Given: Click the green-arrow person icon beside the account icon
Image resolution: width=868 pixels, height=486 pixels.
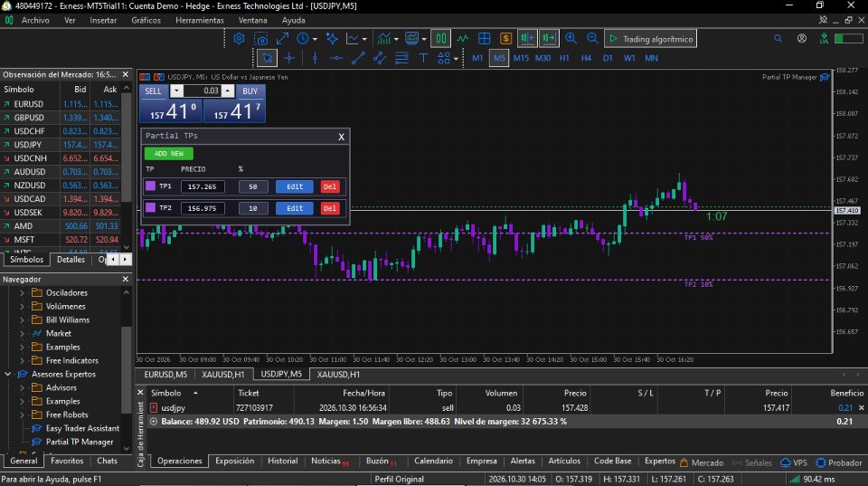Looking at the screenshot, I should click(825, 39).
